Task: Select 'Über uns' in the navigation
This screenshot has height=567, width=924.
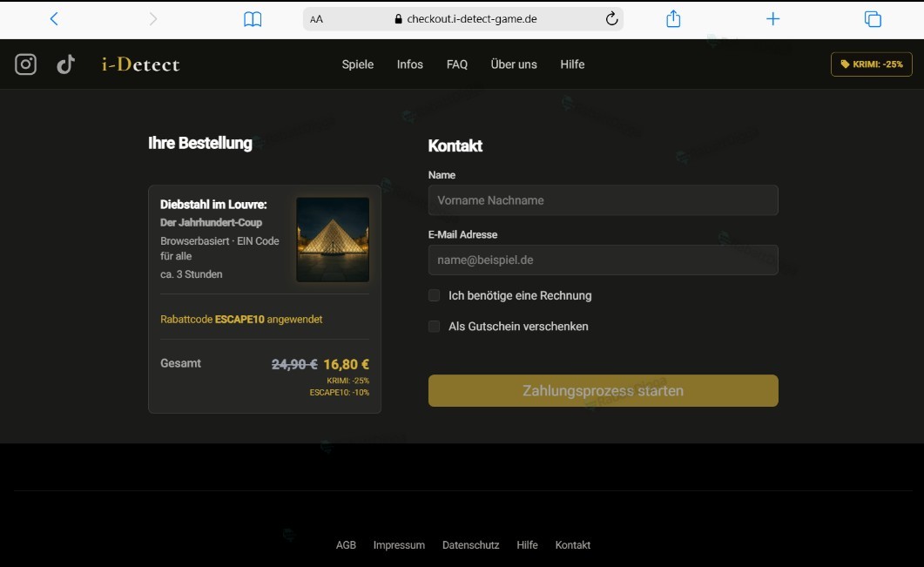Action: pos(514,64)
